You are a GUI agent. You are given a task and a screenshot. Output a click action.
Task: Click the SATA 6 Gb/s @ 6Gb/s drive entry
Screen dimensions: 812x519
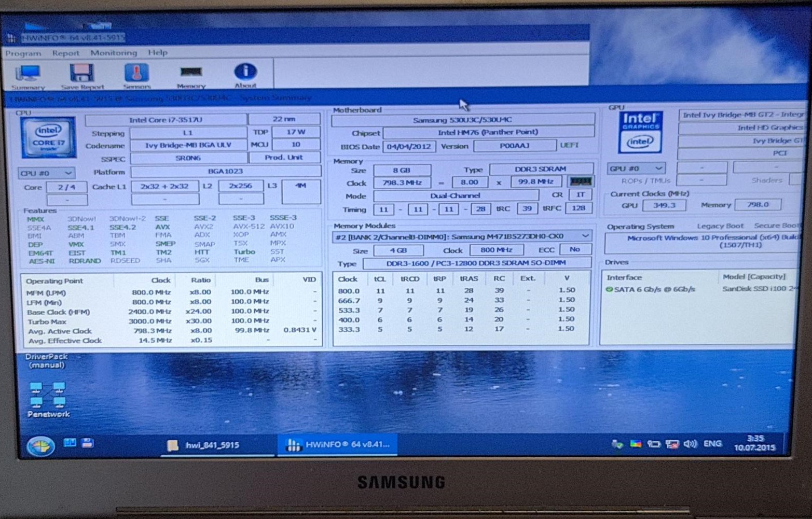coord(654,289)
